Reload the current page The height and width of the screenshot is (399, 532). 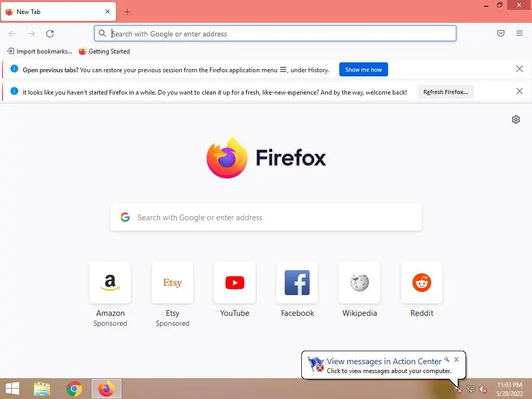pyautogui.click(x=50, y=34)
